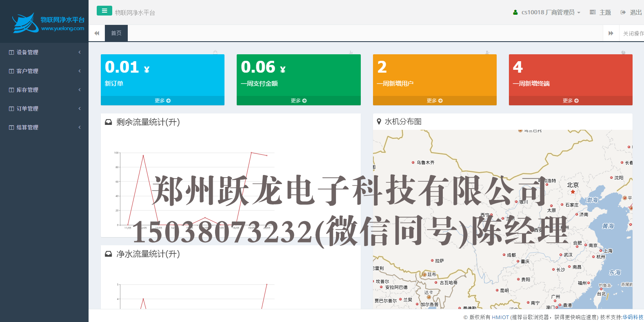Click the 北京 star marker on the map
This screenshot has width=644, height=322.
[x=573, y=191]
